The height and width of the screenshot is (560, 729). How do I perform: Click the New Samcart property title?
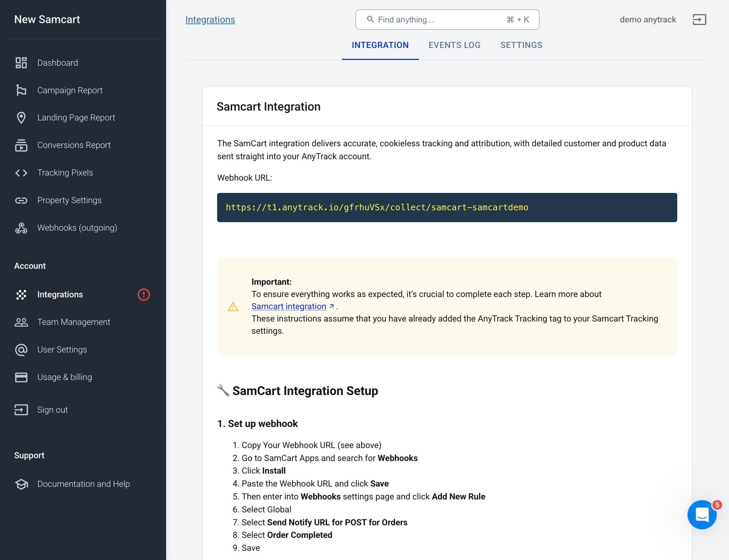click(x=47, y=19)
